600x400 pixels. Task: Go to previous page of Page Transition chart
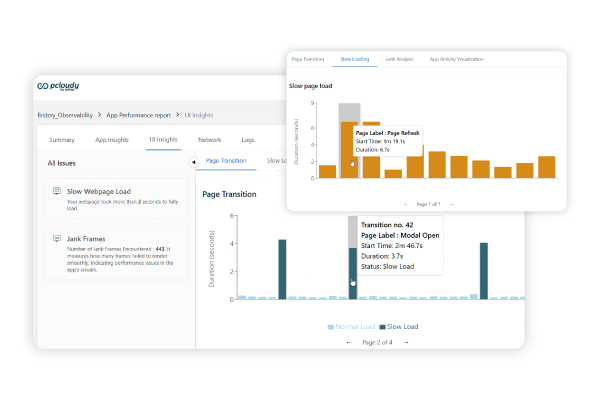click(x=349, y=342)
